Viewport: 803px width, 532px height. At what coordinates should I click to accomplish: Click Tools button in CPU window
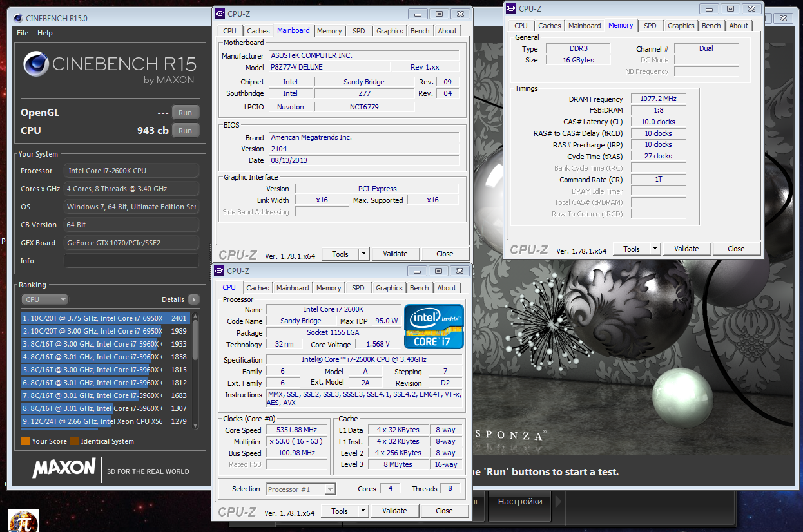click(340, 511)
